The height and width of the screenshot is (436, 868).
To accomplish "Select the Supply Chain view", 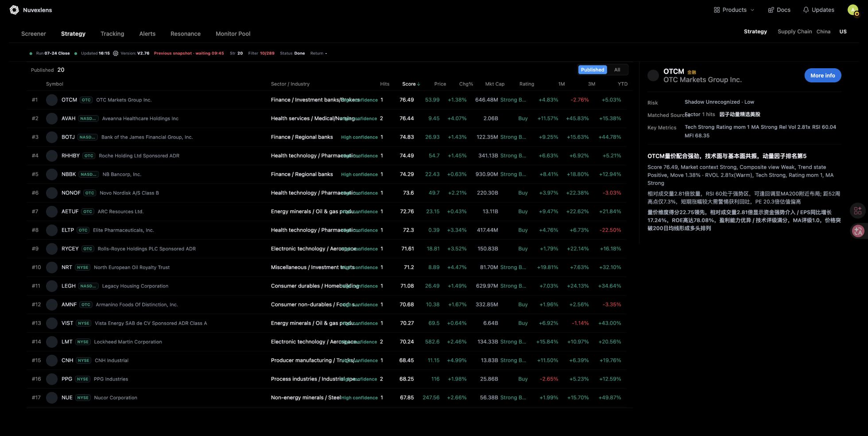I will pos(794,31).
